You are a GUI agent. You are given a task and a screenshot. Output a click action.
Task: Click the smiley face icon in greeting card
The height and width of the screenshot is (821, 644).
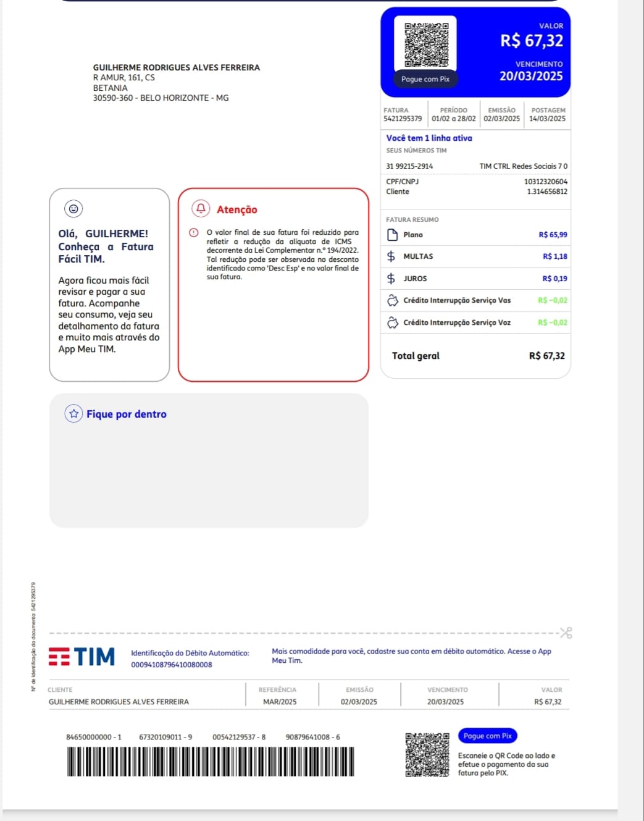pyautogui.click(x=73, y=209)
